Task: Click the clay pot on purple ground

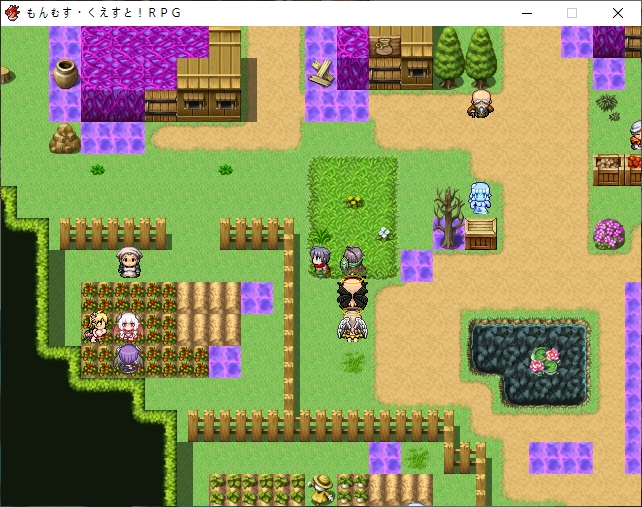Action: click(x=66, y=74)
